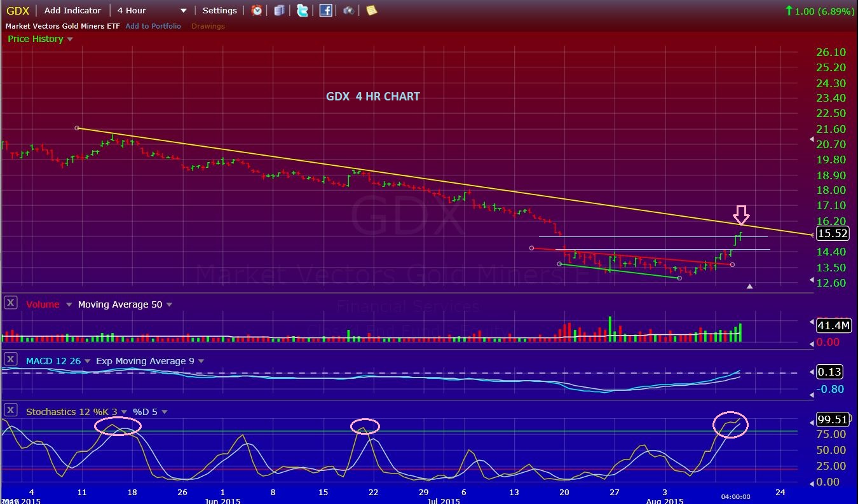
Task: Click the Drawings link
Action: point(208,26)
